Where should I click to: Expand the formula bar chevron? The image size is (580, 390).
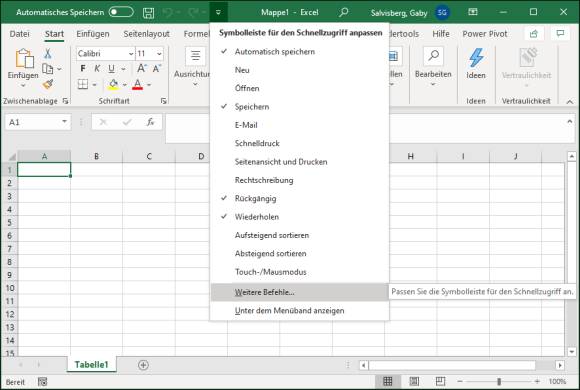tap(570, 121)
